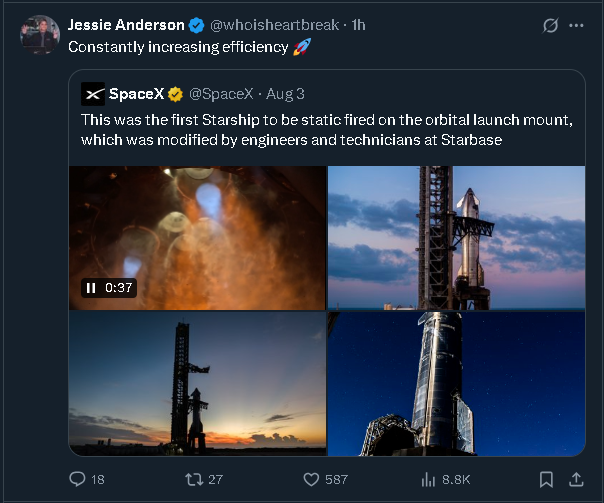Open the SpaceX profile logo avatar
The width and height of the screenshot is (604, 503).
point(93,94)
